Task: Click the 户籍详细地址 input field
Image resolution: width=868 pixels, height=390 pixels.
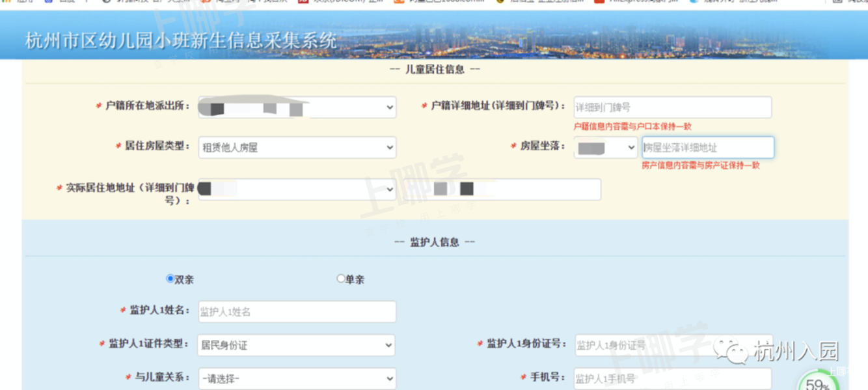Action: click(672, 107)
